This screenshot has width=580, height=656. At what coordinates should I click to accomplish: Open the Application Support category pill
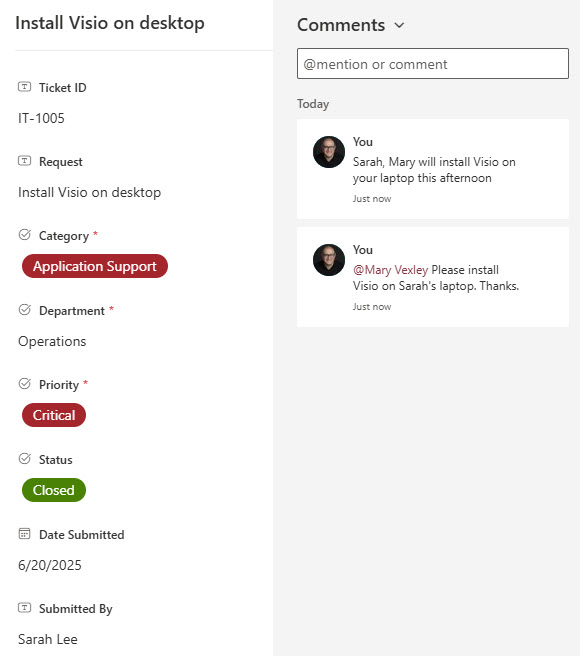[95, 266]
